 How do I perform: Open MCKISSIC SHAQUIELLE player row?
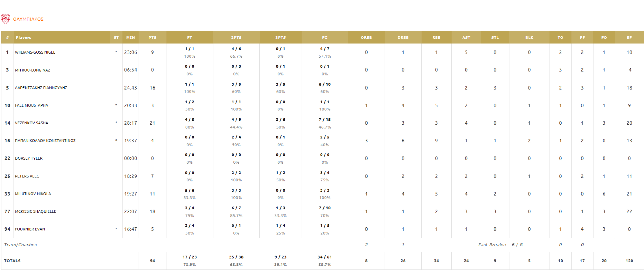(35, 211)
